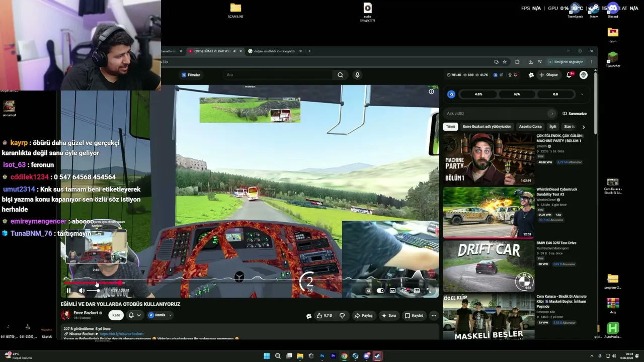The image size is (644, 362).
Task: Expand the vidIQ score panel chevron
Action: [x=582, y=94]
